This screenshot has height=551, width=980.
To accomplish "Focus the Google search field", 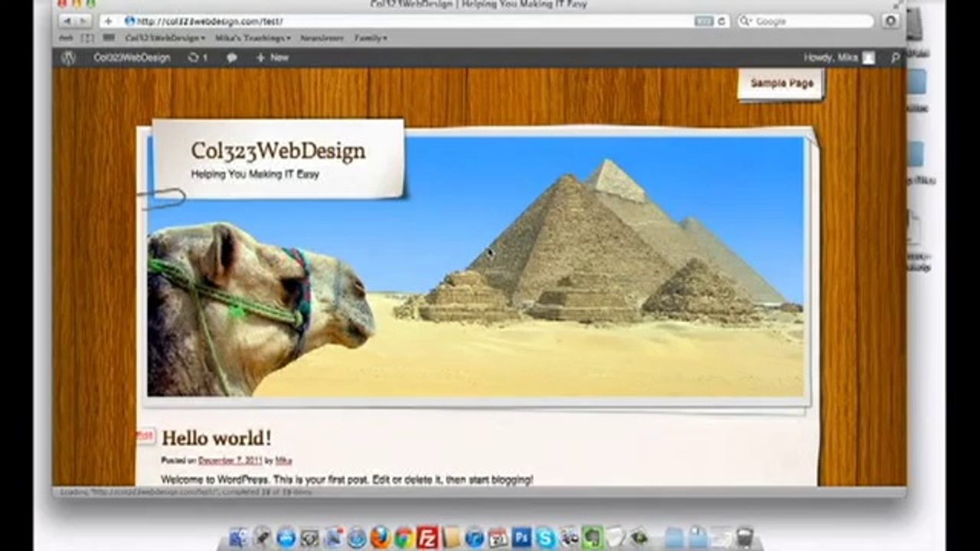I will [x=807, y=21].
